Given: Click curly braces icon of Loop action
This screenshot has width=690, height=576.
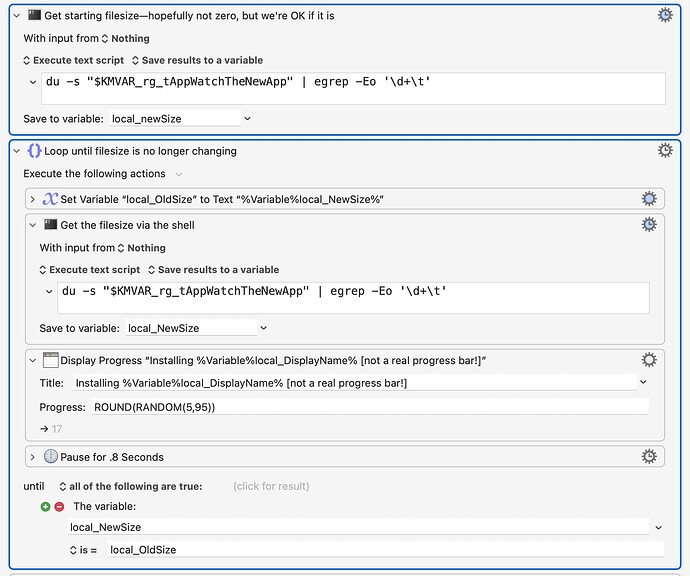Looking at the screenshot, I should pos(34,151).
